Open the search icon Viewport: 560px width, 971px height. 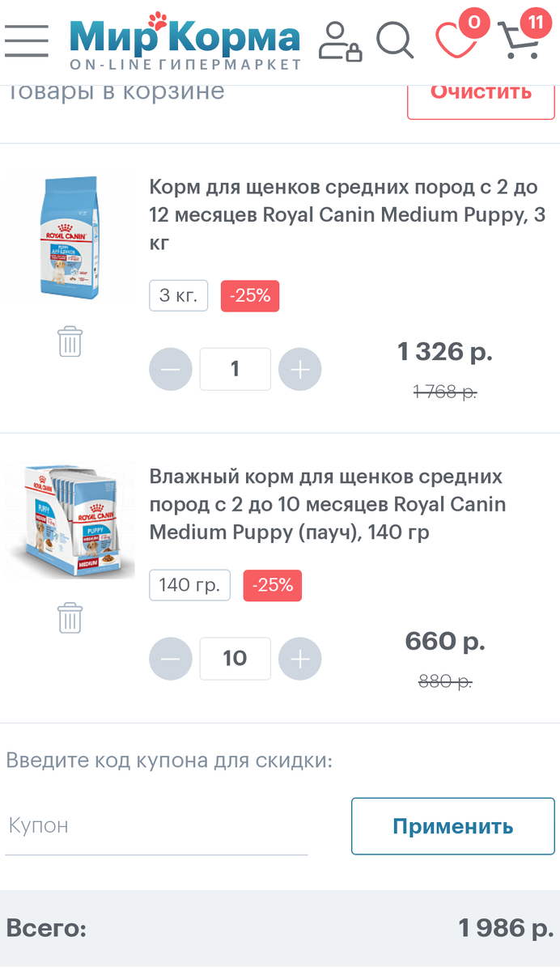coord(396,40)
